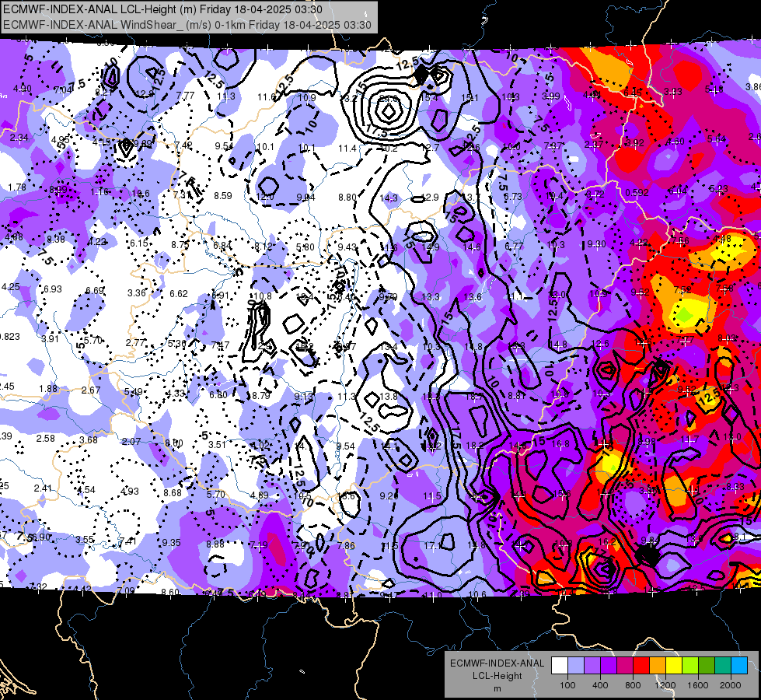Click the sky-blue legend swatch
The image size is (761, 700).
click(x=740, y=666)
